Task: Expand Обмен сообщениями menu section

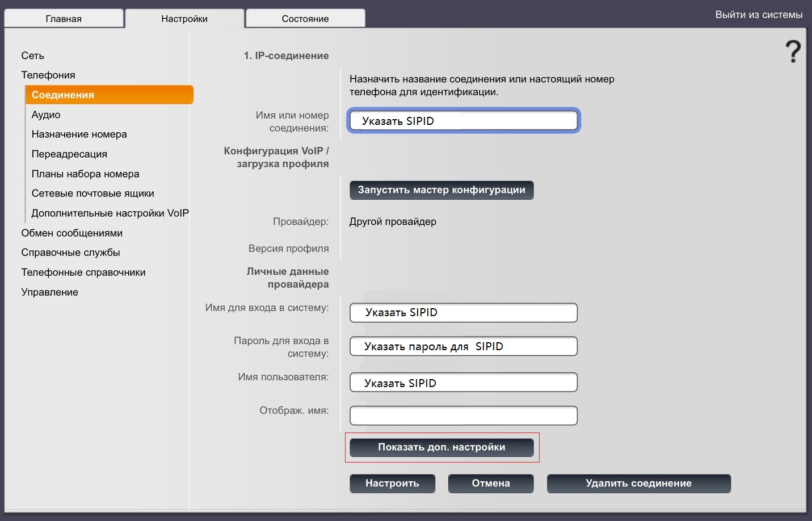Action: [72, 233]
